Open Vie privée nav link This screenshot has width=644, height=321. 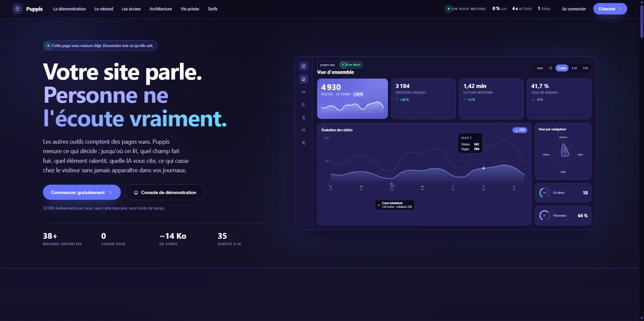click(190, 9)
